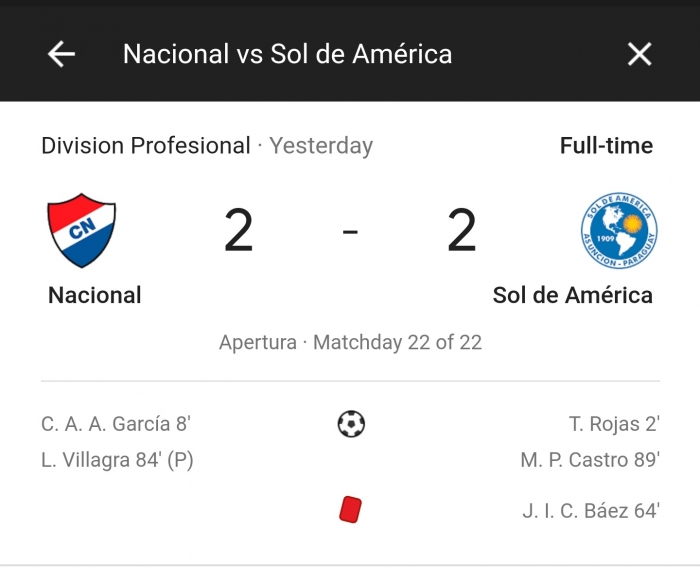Tap the Division Profesional league label
Viewport: 700px width, 580px height.
tap(146, 146)
